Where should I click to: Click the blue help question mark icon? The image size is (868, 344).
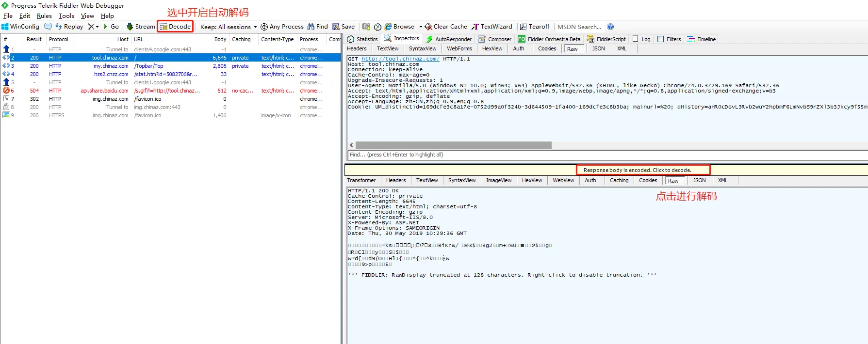point(610,27)
